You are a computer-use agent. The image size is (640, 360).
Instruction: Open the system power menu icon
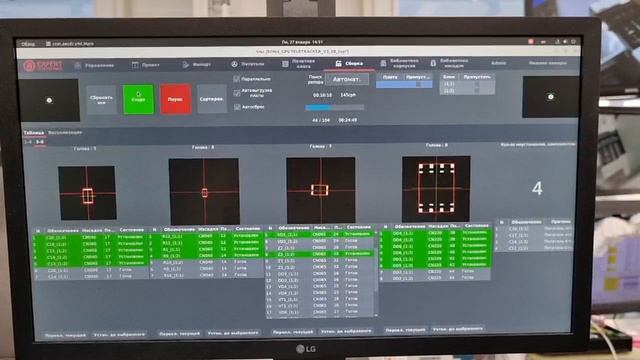coord(573,41)
